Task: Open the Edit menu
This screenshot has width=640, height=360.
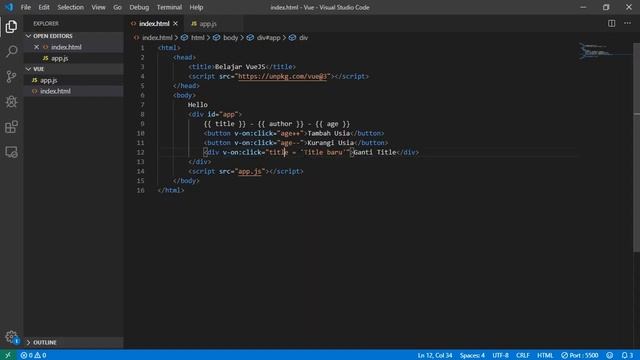Action: [44, 7]
